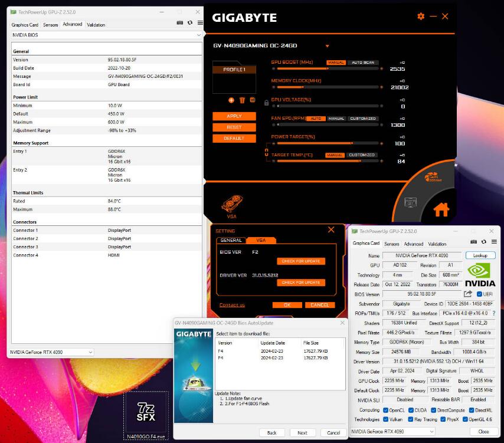Delete profile using the trash icon
The image size is (504, 443).
[241, 99]
